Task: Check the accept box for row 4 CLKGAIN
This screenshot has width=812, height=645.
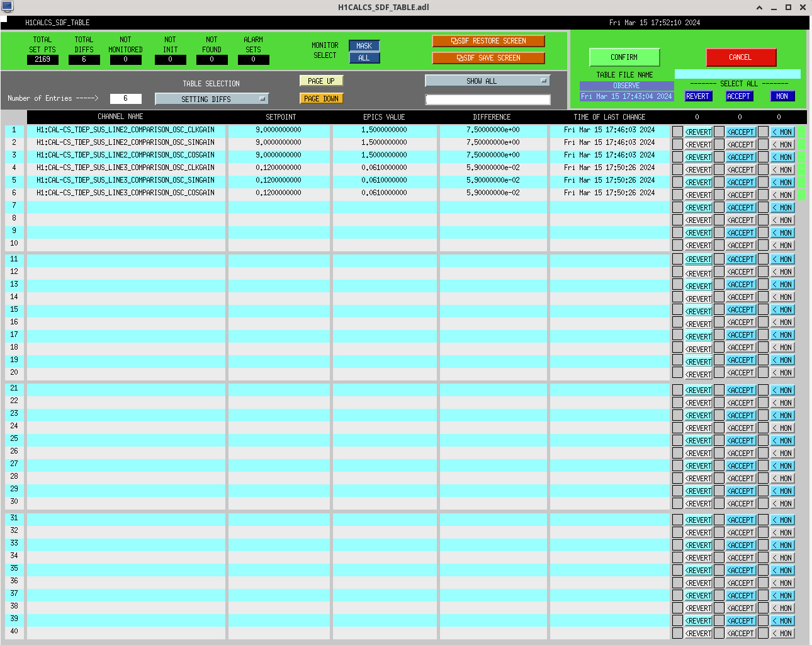Action: pos(719,169)
